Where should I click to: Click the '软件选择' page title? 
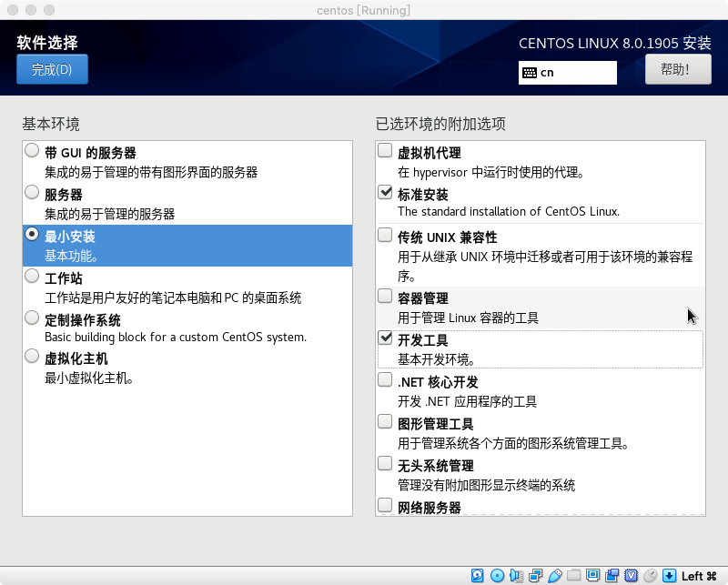(x=47, y=43)
